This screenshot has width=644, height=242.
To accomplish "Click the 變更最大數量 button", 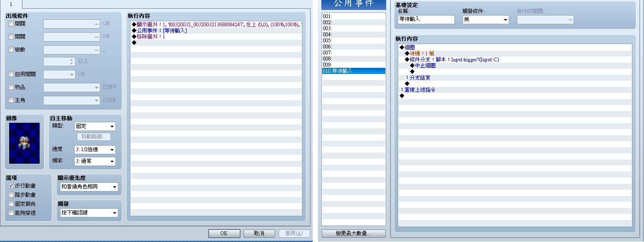I will coord(354,233).
